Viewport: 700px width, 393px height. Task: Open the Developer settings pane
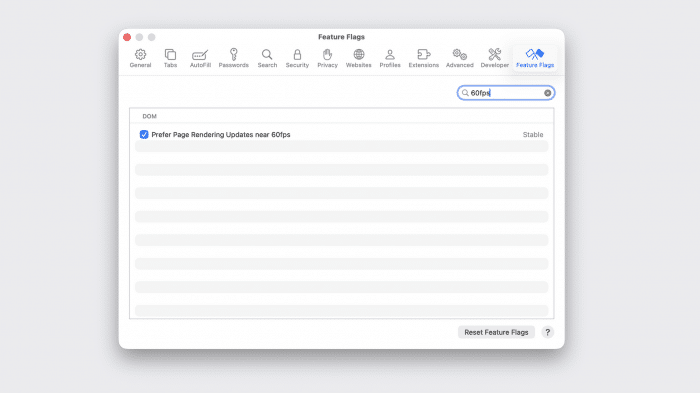coord(495,59)
